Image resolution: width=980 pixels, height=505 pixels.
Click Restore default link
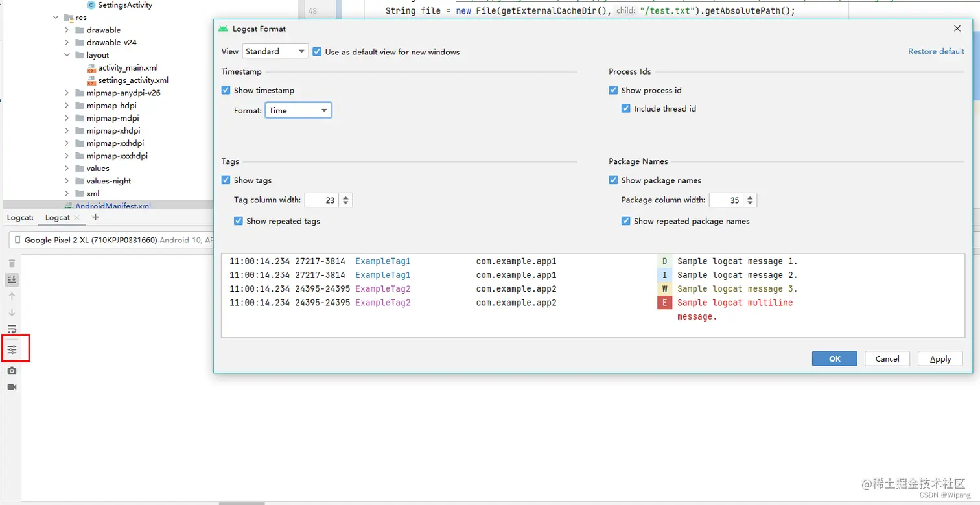tap(936, 51)
